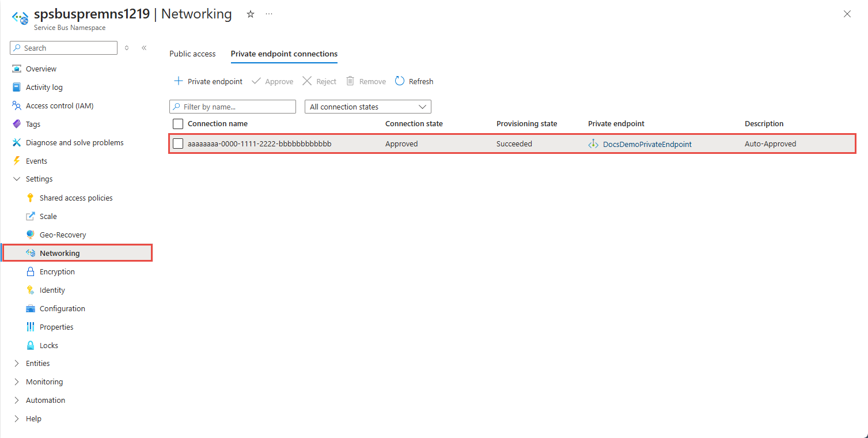The image size is (868, 438).
Task: Select the Tags icon in sidebar
Action: point(17,124)
